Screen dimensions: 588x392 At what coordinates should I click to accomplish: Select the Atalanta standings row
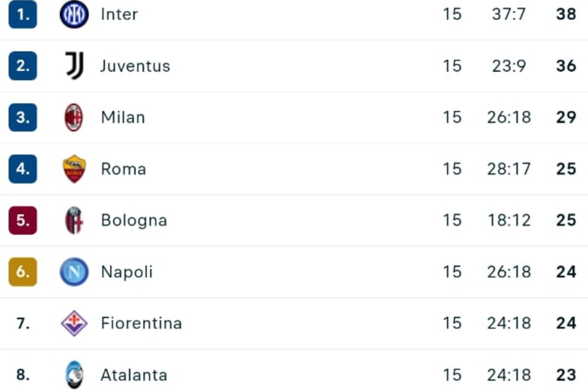pyautogui.click(x=294, y=375)
